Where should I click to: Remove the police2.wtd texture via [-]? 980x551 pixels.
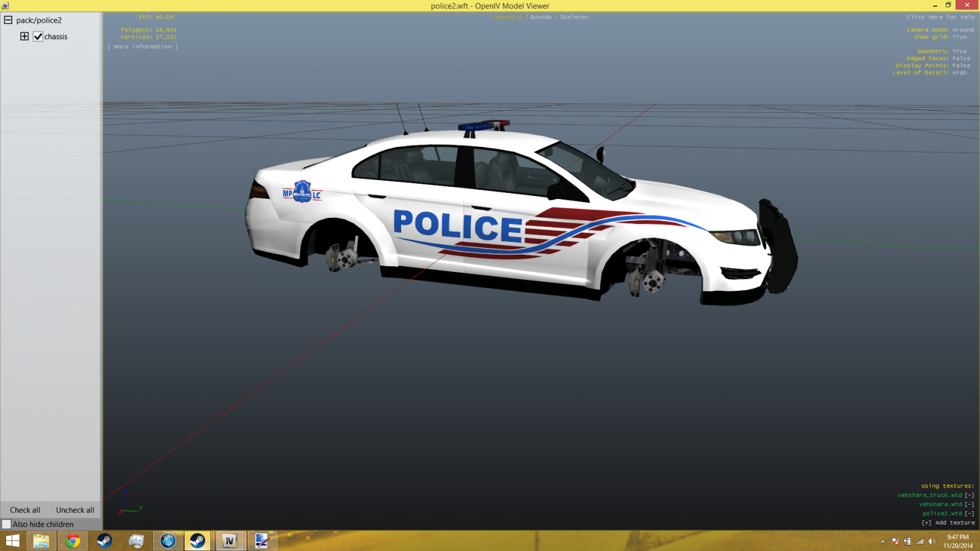click(969, 514)
